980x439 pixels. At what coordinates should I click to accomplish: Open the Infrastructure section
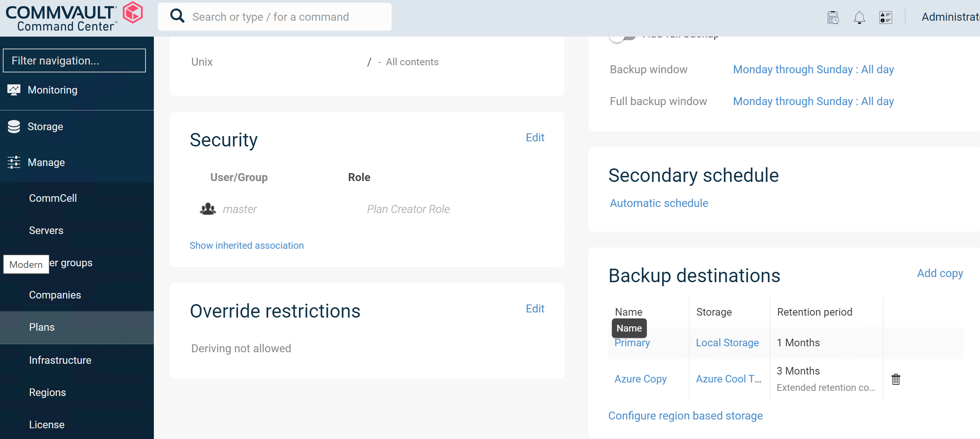pyautogui.click(x=60, y=359)
